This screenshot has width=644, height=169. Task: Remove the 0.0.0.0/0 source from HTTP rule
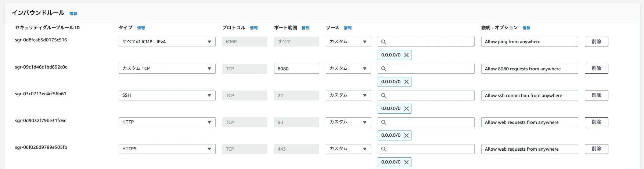tap(406, 135)
